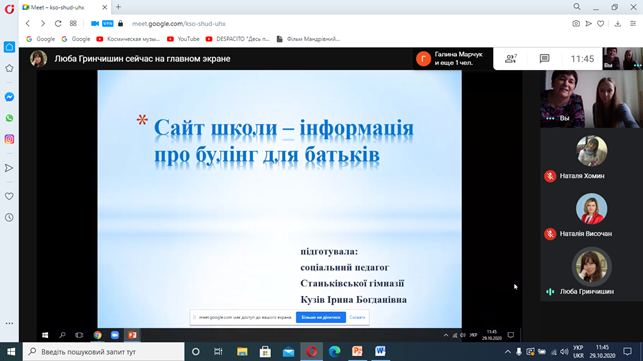Open the Opera menu logo
The image size is (643, 361).
pyautogui.click(x=9, y=9)
